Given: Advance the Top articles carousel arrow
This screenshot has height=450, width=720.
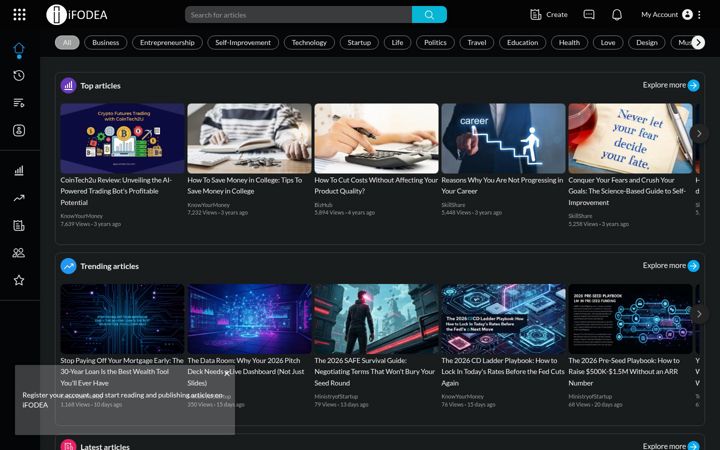Looking at the screenshot, I should [x=699, y=134].
